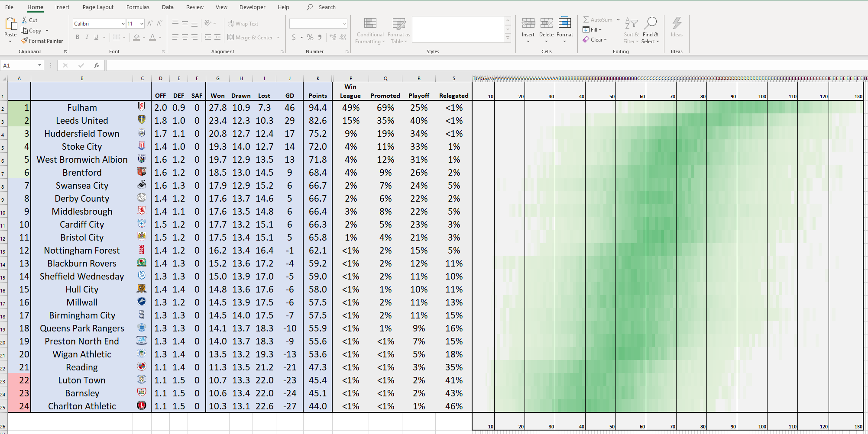Click the Increase Decimal icon
The image size is (868, 434).
tap(333, 37)
